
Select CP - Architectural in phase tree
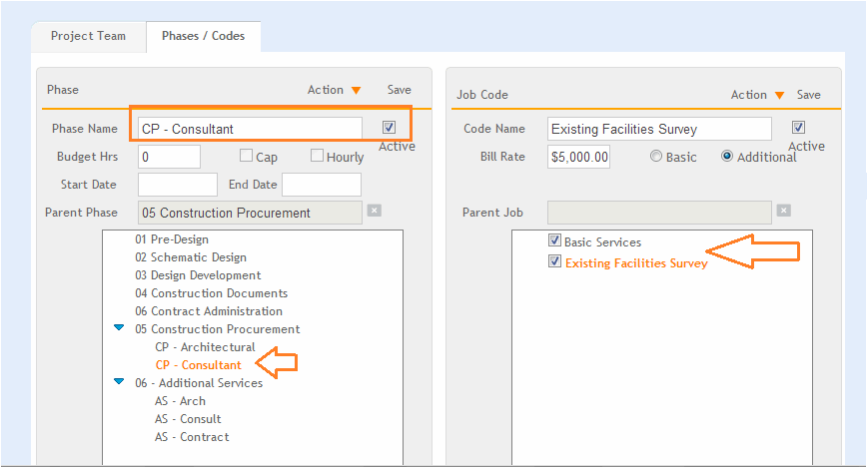click(205, 347)
